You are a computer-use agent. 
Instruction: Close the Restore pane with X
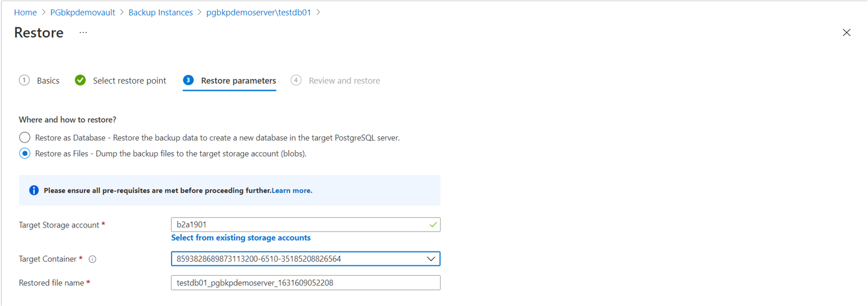coord(846,33)
